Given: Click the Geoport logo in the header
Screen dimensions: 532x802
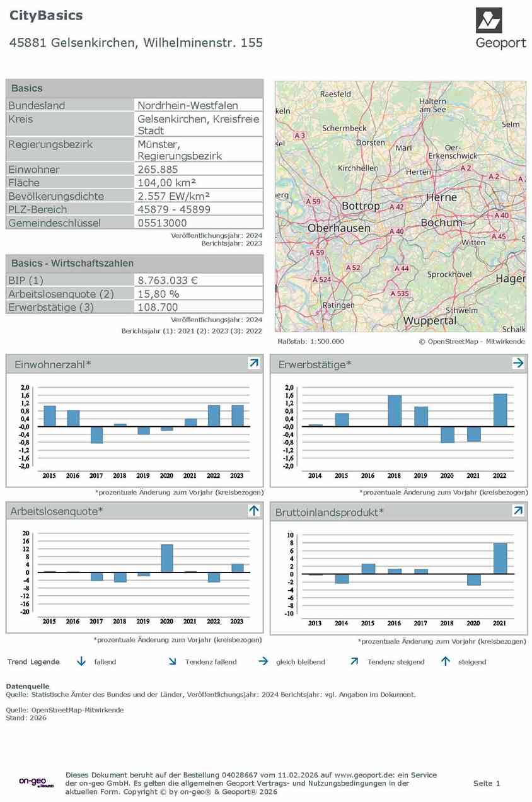Looking at the screenshot, I should 500,28.
